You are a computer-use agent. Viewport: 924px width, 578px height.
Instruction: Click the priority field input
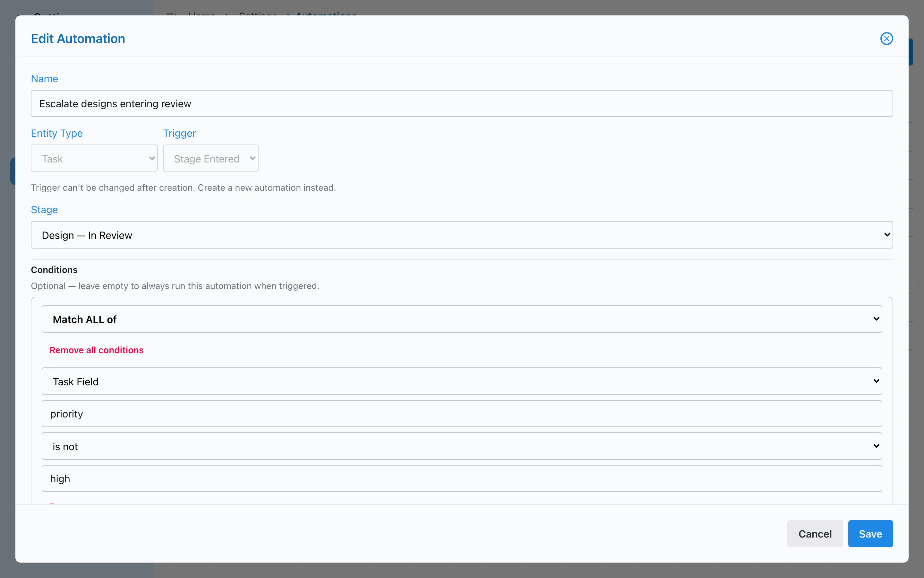(x=462, y=414)
